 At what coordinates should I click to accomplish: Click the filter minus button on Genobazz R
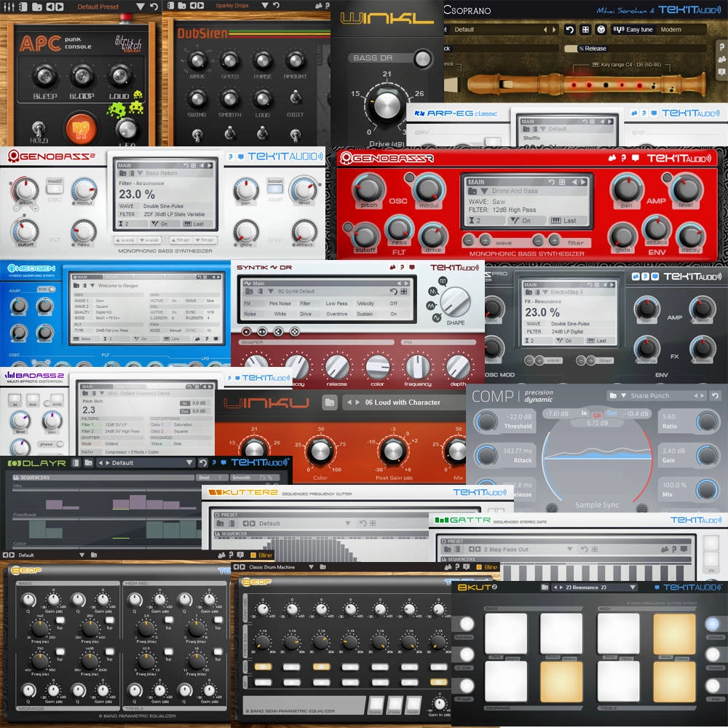pos(538,240)
